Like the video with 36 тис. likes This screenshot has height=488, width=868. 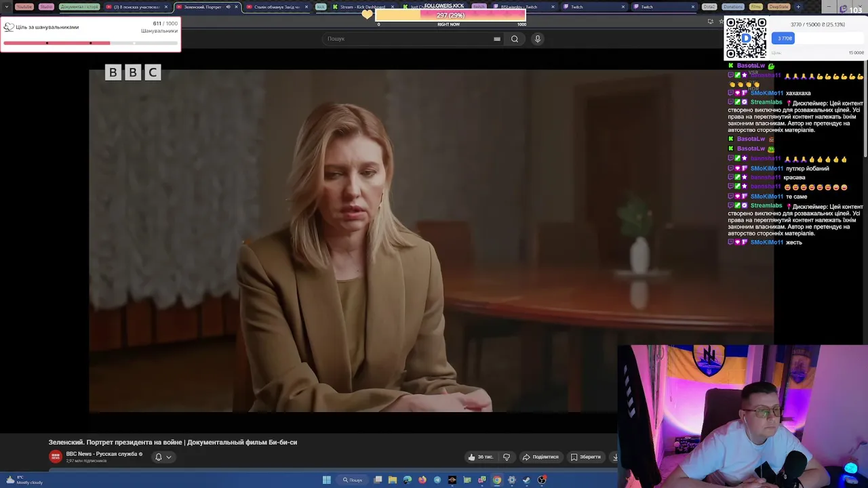481,457
